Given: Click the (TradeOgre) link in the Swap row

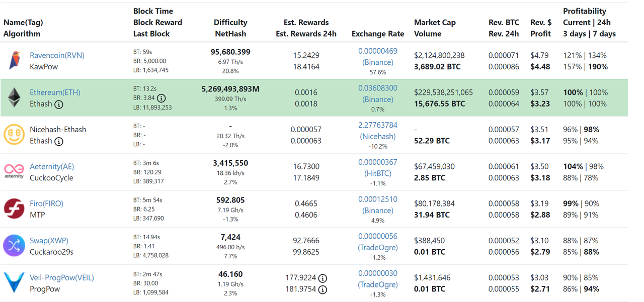Looking at the screenshot, I should pos(378,247).
